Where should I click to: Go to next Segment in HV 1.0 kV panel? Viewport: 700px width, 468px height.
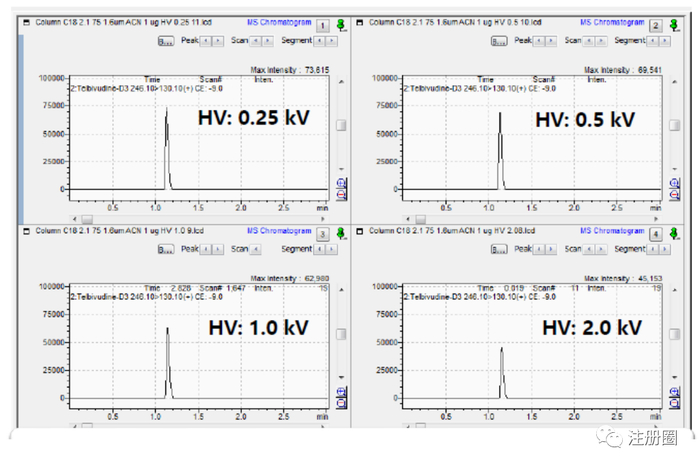click(332, 249)
